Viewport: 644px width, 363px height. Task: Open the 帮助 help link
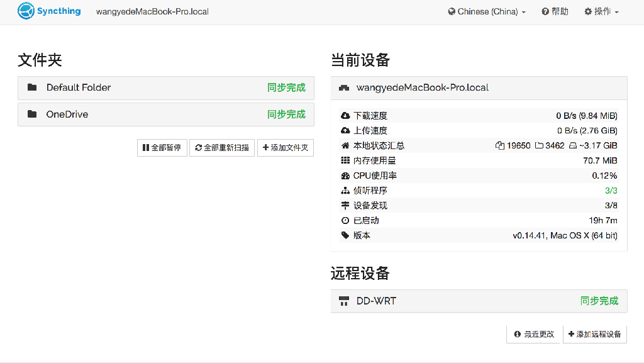point(555,11)
